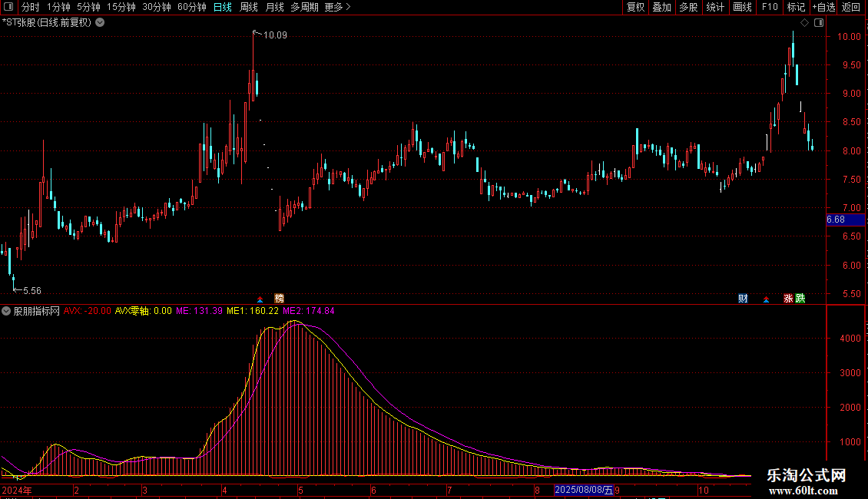Expand 更多 to show more periods
This screenshot has width=868, height=499.
(337, 7)
